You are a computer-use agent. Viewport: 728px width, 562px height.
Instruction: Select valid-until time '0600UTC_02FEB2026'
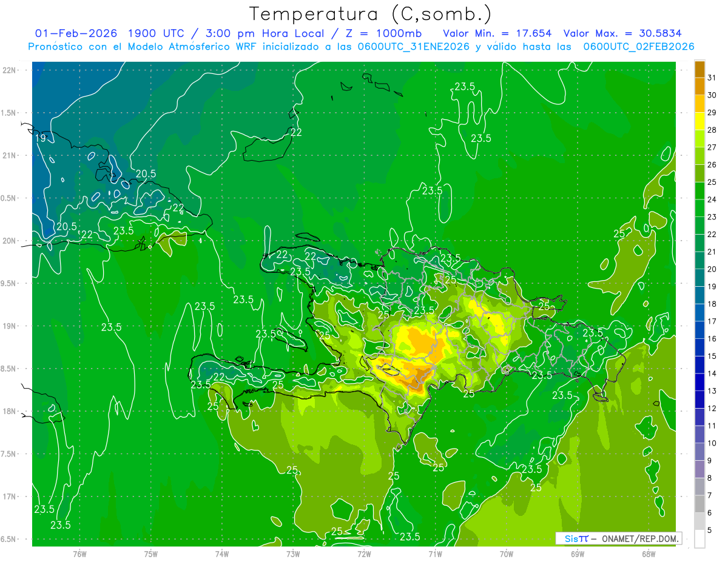639,46
